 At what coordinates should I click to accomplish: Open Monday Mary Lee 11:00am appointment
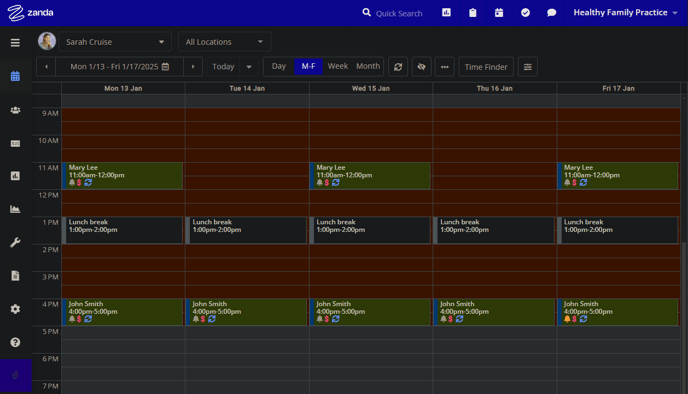(122, 176)
